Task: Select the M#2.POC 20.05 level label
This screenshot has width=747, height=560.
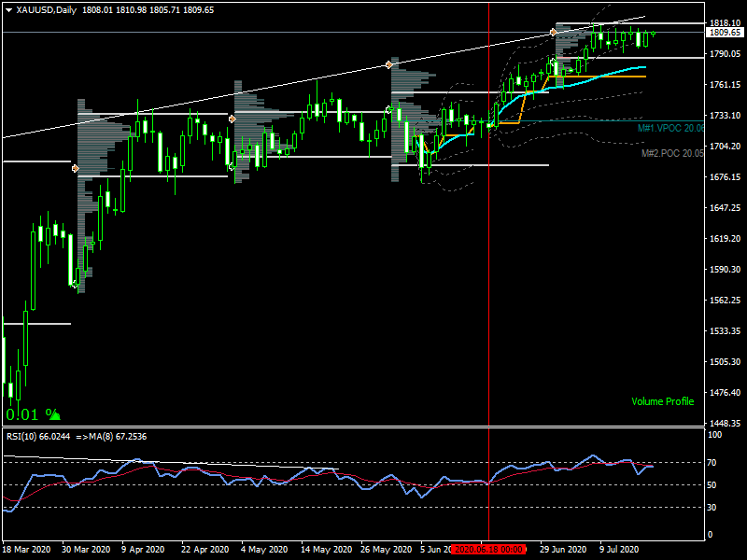Action: (x=672, y=153)
